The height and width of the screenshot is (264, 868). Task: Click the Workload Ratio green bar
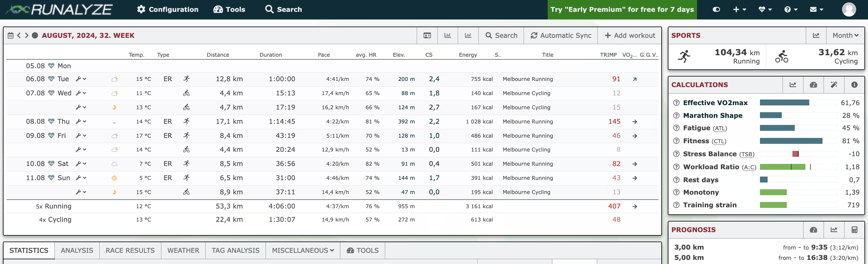click(x=782, y=167)
